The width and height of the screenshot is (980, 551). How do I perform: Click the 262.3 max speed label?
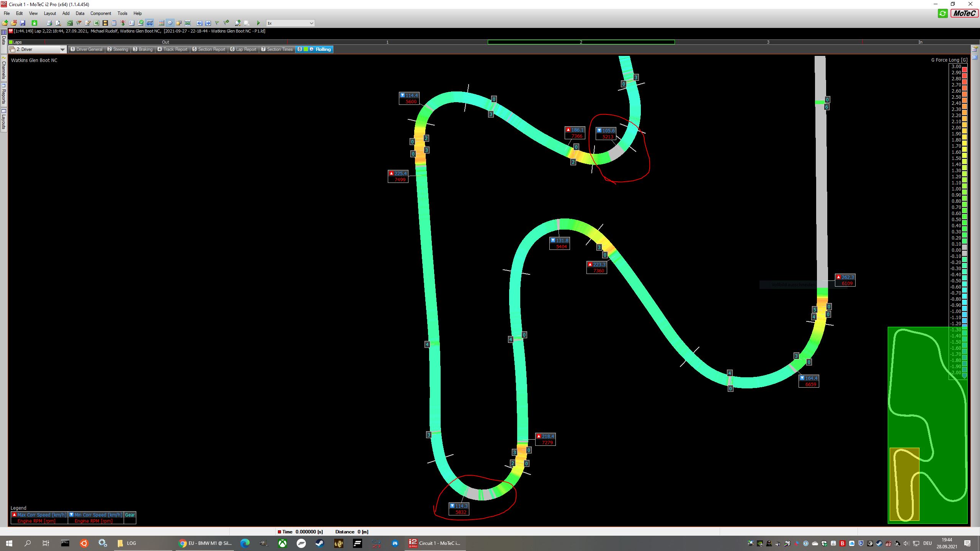[845, 280]
